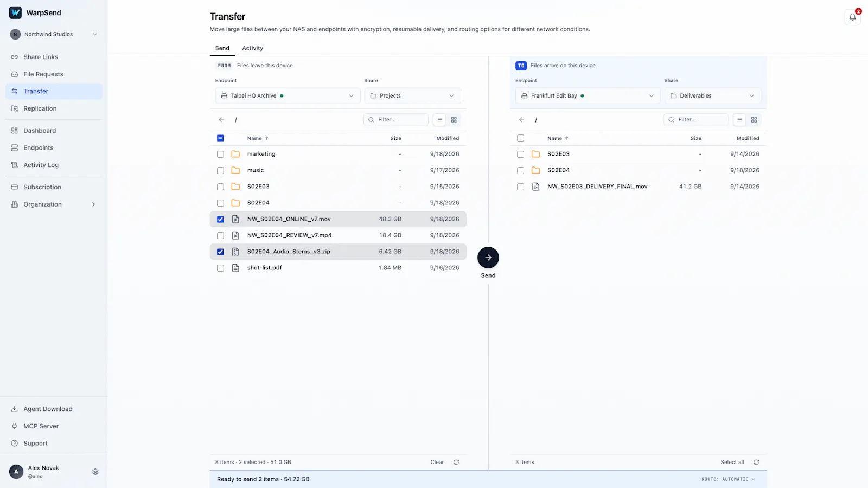Click Select all in destination pane
This screenshot has width=868, height=488.
[732, 463]
